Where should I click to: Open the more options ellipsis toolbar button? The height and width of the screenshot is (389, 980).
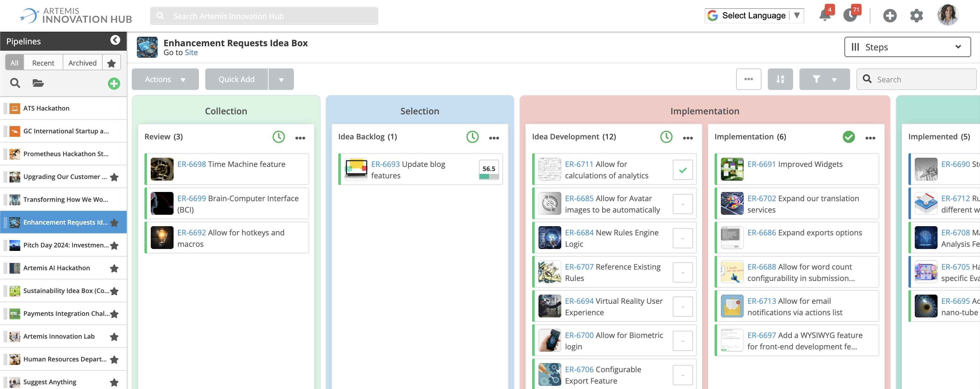(748, 79)
